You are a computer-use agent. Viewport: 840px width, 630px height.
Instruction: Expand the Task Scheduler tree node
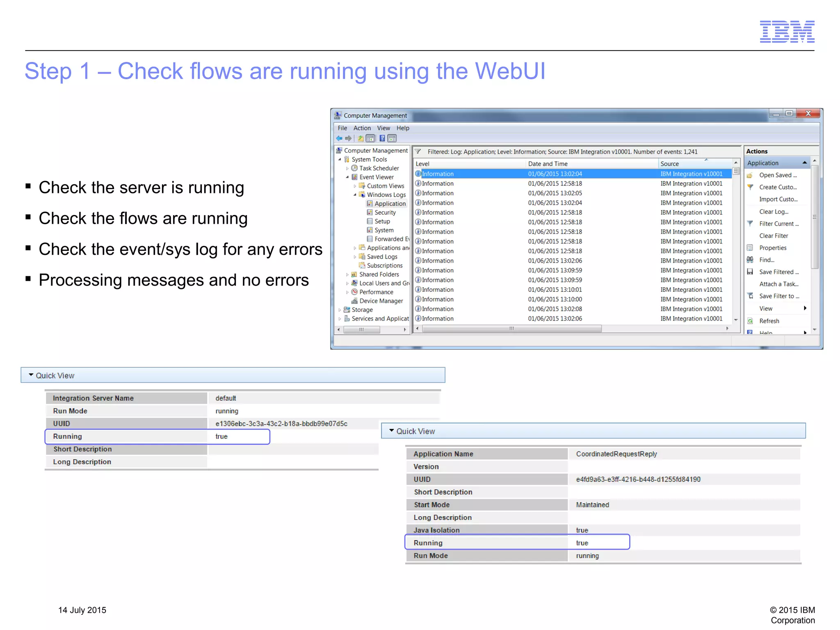(x=347, y=168)
